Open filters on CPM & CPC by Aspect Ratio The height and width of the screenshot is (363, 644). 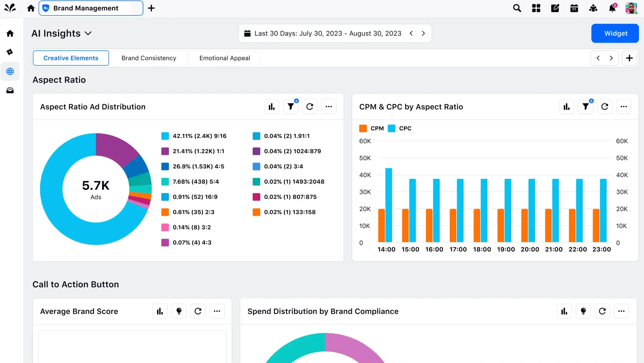[586, 106]
